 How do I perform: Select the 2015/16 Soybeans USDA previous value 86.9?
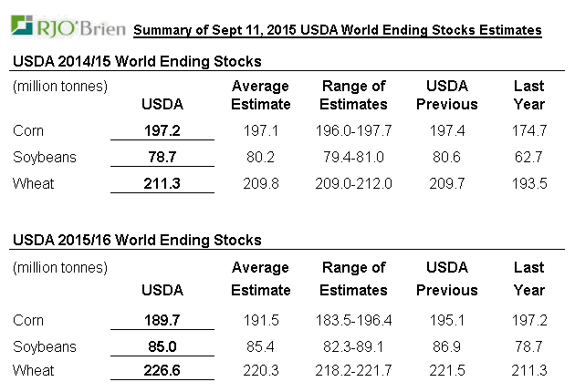click(446, 346)
